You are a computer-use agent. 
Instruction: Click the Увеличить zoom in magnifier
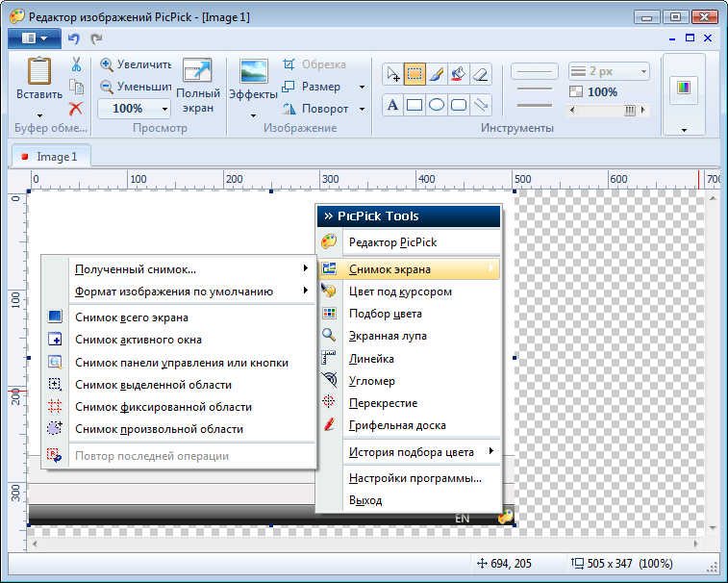pyautogui.click(x=107, y=64)
